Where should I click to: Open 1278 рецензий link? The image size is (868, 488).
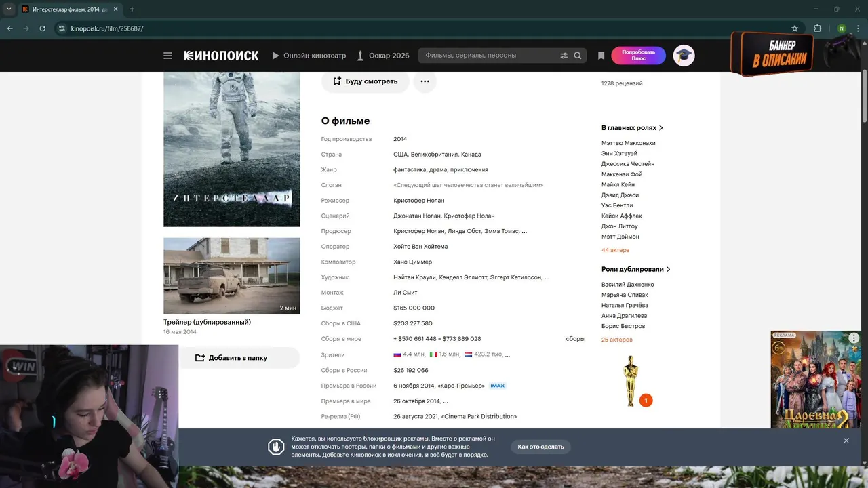coord(622,83)
